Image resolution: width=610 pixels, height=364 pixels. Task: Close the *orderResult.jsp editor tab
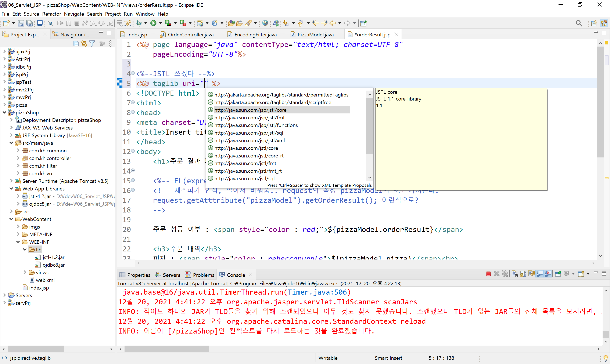(396, 34)
